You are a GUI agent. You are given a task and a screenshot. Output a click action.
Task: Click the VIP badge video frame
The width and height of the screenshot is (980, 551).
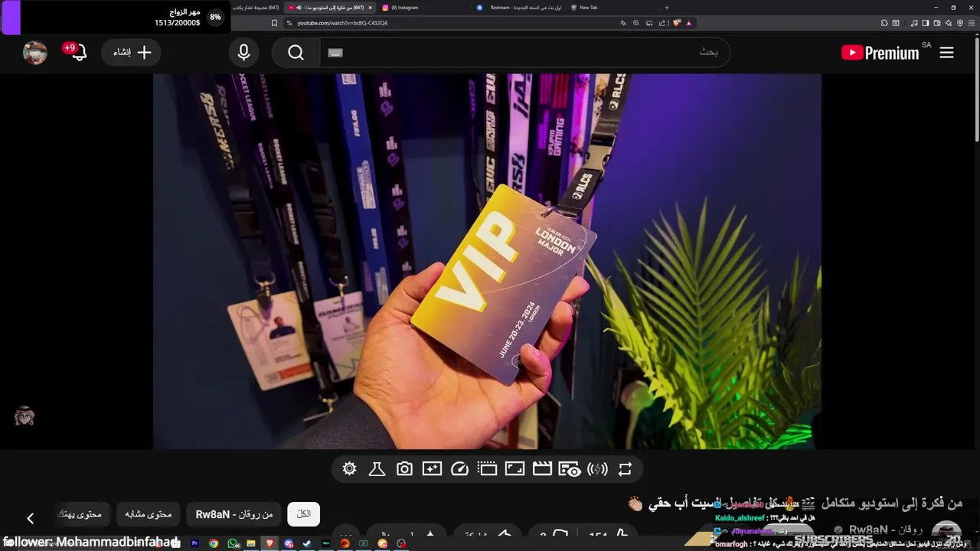487,261
